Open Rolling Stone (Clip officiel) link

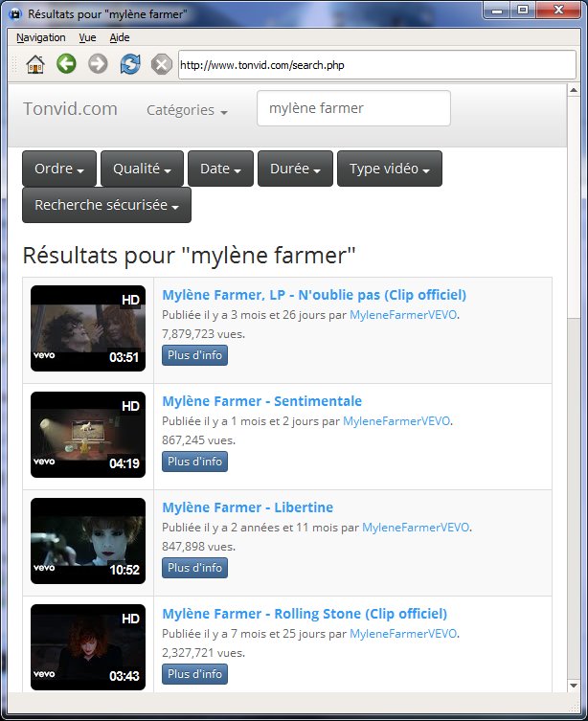(x=305, y=614)
